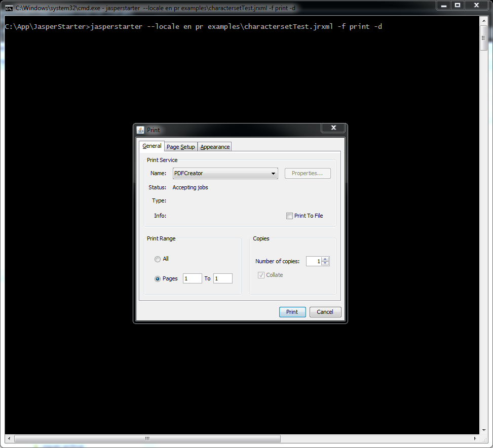This screenshot has width=493, height=448.
Task: Click the Properties button
Action: tap(308, 173)
